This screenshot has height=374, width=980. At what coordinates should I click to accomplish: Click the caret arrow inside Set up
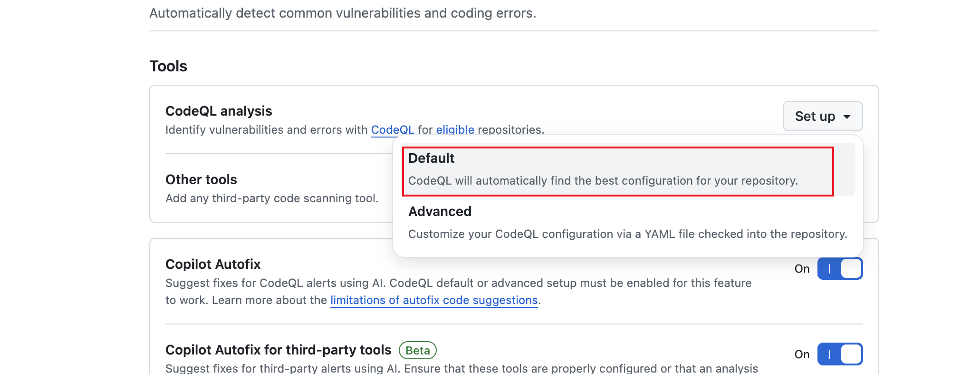point(847,117)
